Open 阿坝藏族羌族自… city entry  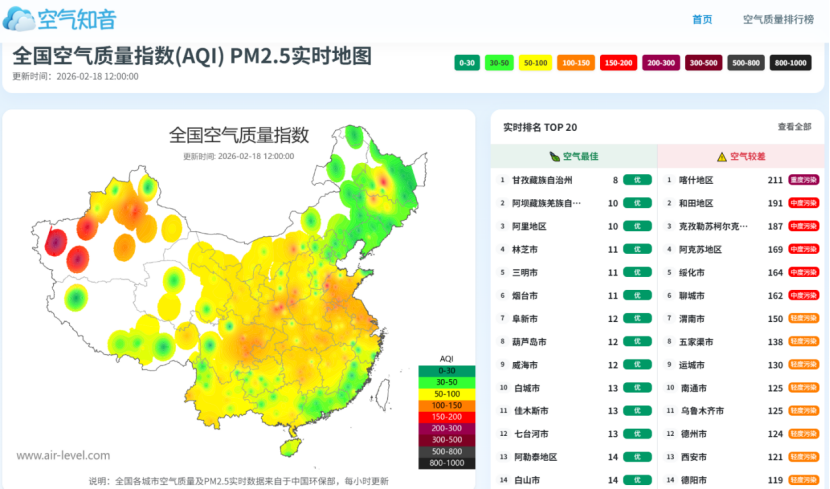point(546,203)
